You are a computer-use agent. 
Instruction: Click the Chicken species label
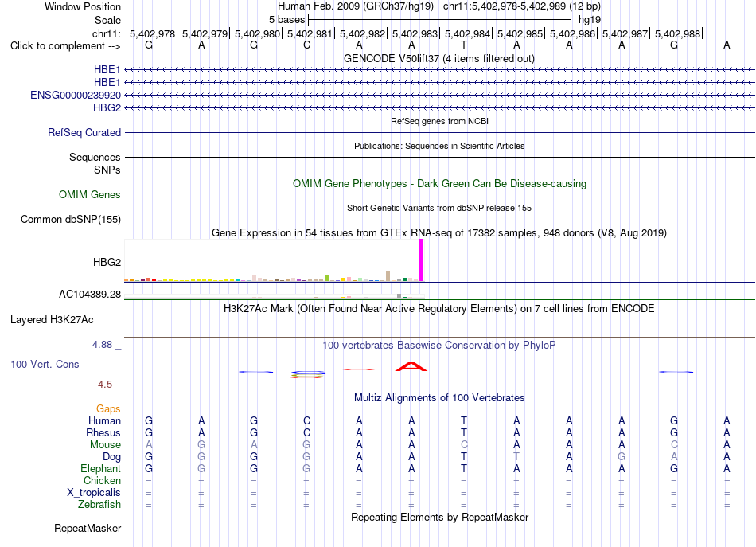(x=102, y=480)
